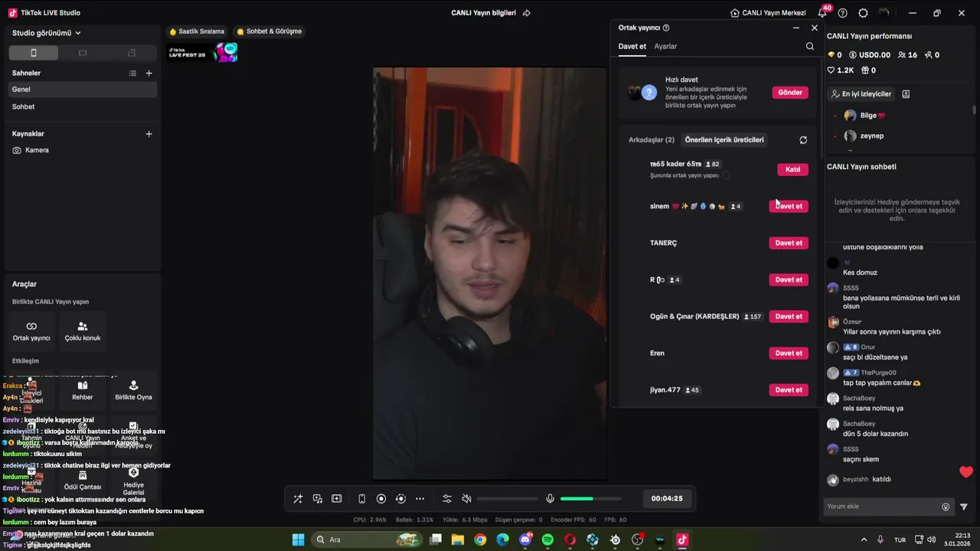
Task: Open Windows Start menu
Action: pos(298,540)
